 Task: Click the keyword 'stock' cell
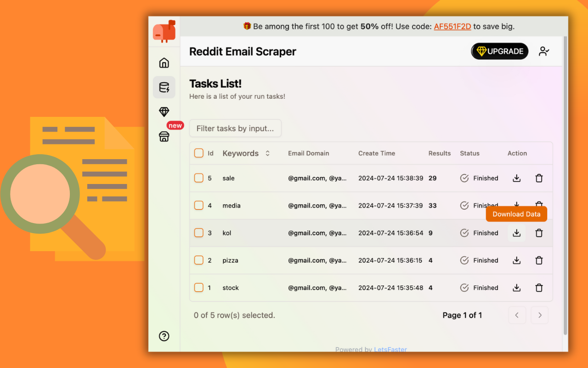[x=231, y=288]
